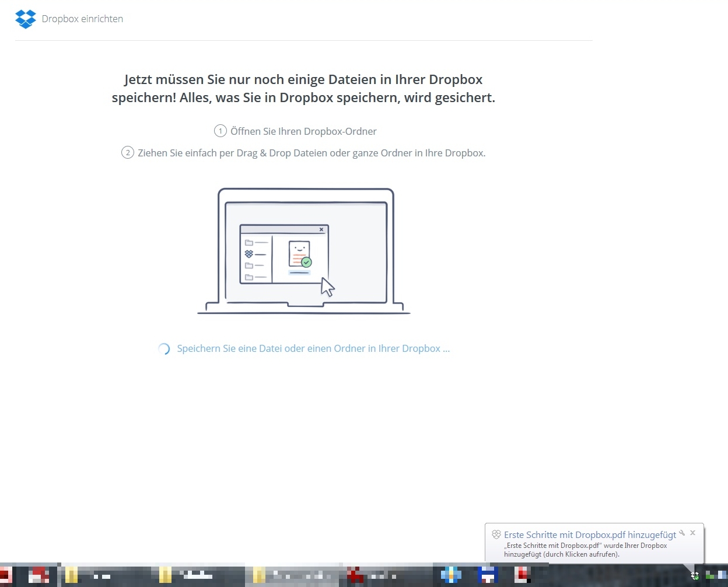Click 'Speichern Sie eine Datei oder einen Ordner' text

click(x=313, y=349)
